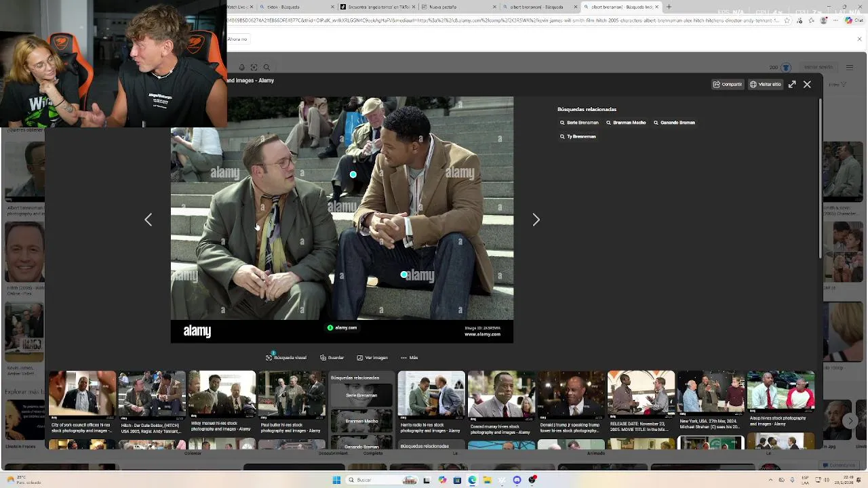
Task: Switch to Encuentra 'angela torres' en TikTok tab
Action: pyautogui.click(x=377, y=7)
